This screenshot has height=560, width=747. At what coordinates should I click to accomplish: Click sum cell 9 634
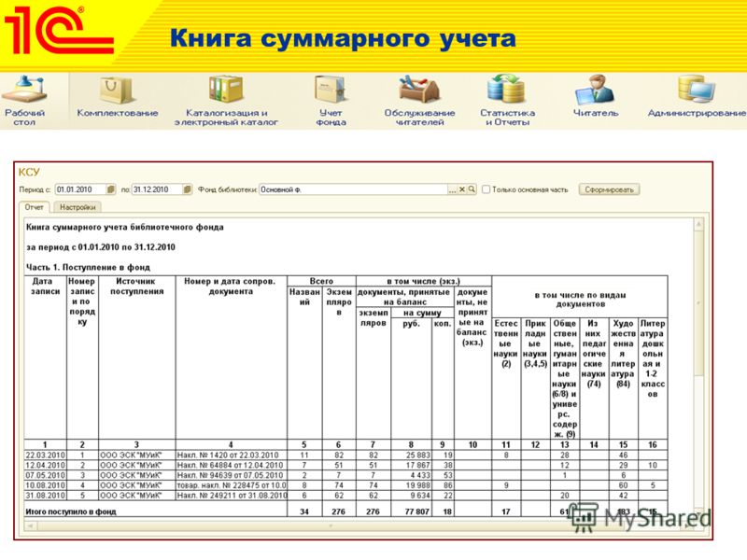click(411, 496)
